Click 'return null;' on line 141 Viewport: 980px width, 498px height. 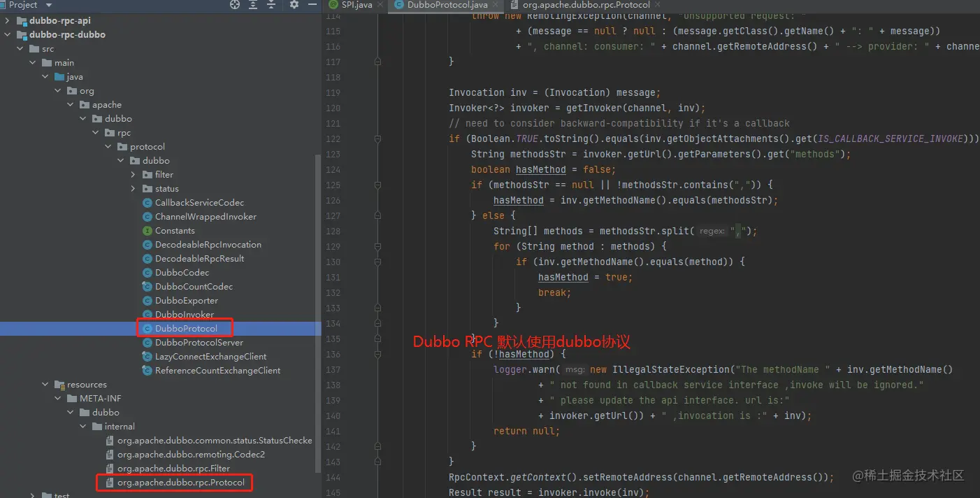526,431
